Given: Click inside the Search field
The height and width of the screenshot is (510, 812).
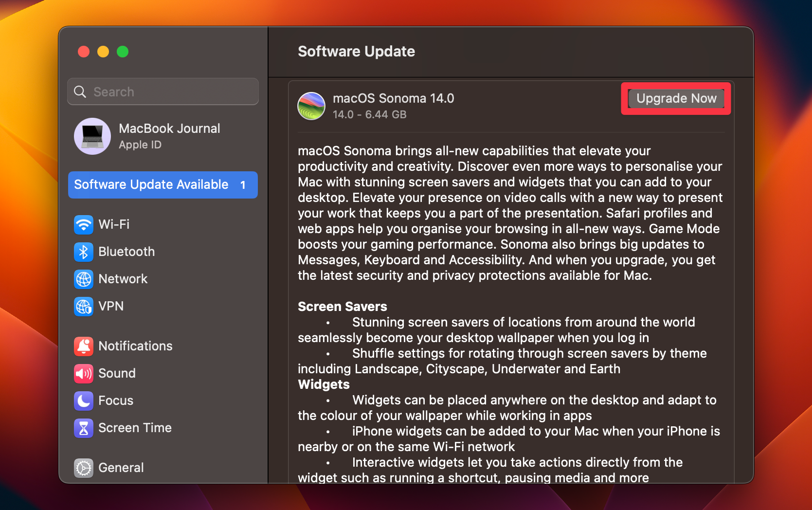Looking at the screenshot, I should (161, 91).
